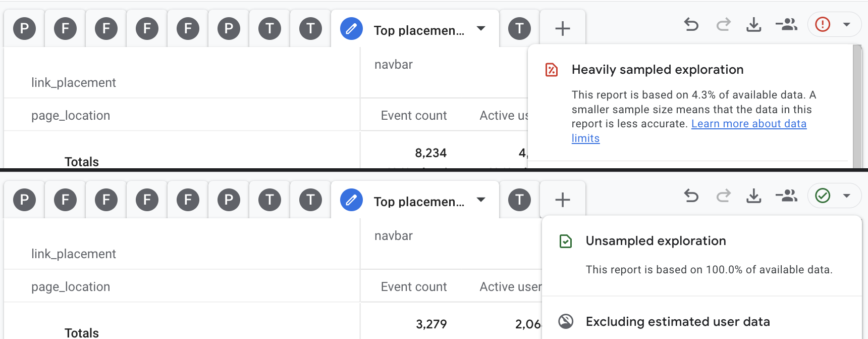Click the download icon beside the green checkmark
This screenshot has height=339, width=868.
click(x=754, y=196)
